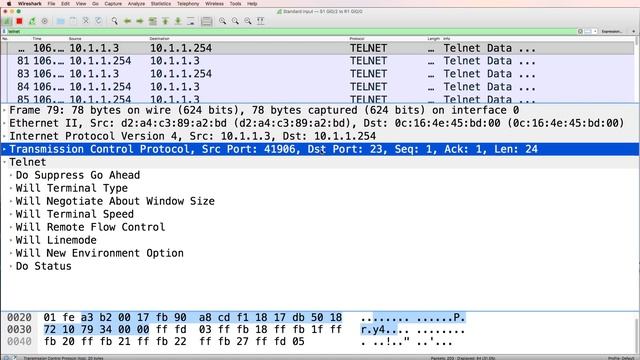
Task: Reset text to normal size
Action: pyautogui.click(x=248, y=21)
